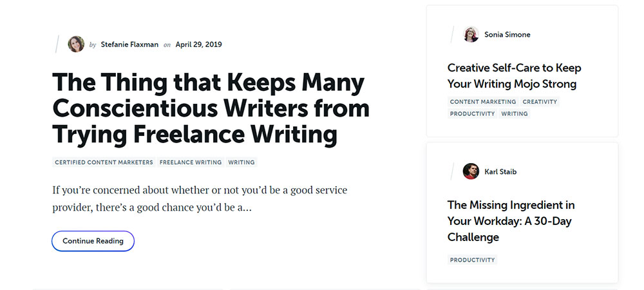Select Content Marketing tag in Sonia's card
The height and width of the screenshot is (290, 644).
click(483, 101)
